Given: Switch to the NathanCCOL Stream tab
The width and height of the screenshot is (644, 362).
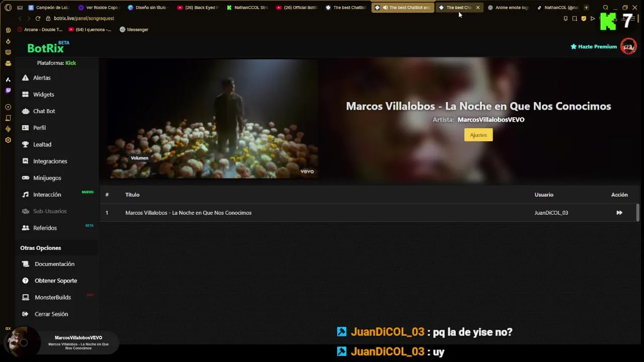Looking at the screenshot, I should click(247, 8).
